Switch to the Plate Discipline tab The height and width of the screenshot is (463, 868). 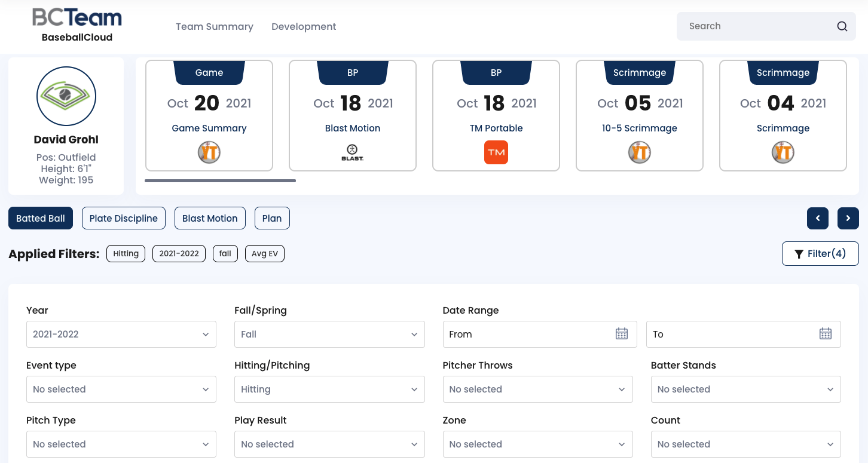click(x=124, y=219)
